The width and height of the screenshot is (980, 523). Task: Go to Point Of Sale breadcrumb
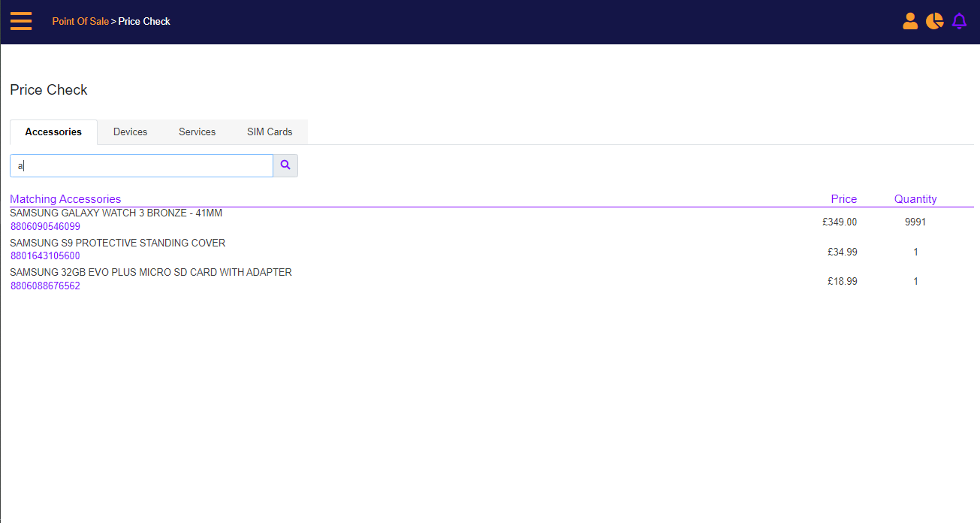pyautogui.click(x=80, y=21)
